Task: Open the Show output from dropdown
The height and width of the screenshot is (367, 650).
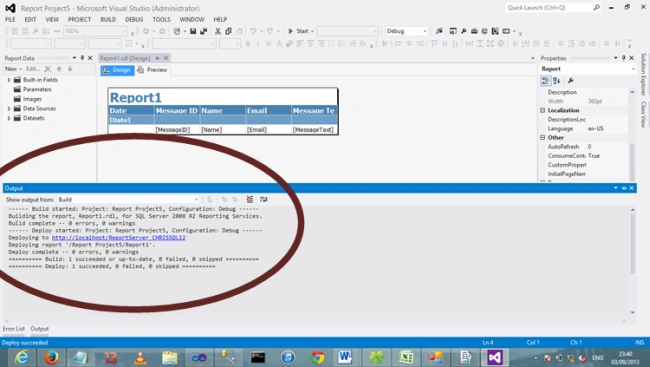Action: [x=128, y=199]
